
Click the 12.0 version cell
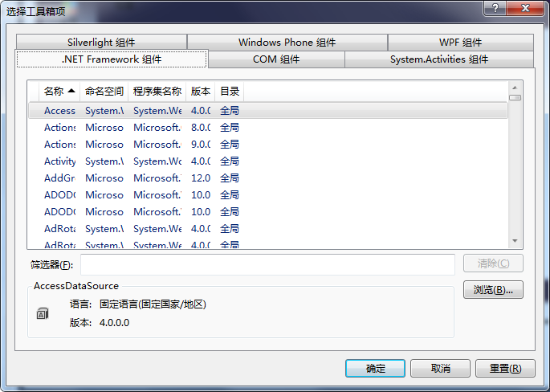coord(201,178)
